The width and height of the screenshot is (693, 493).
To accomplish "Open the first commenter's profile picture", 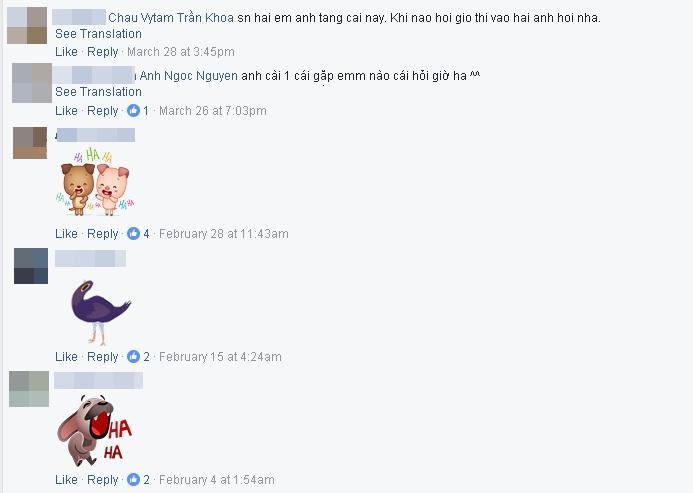I will [x=27, y=25].
